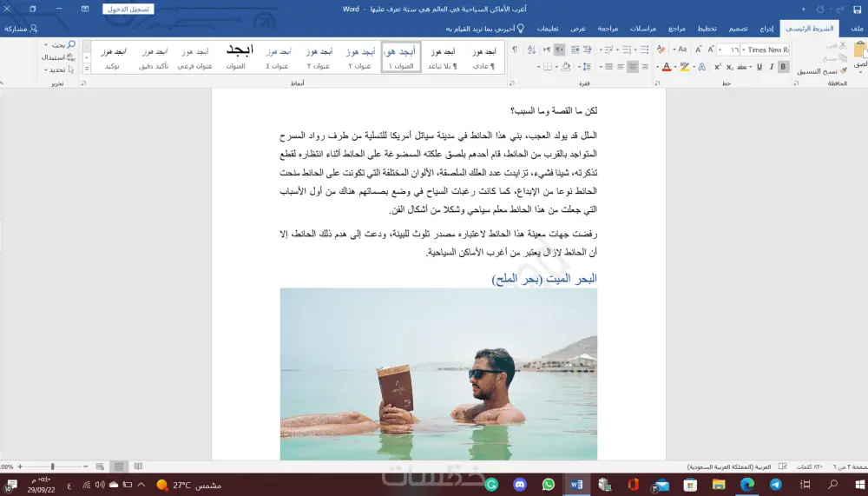Click the decrease indent icon
The width and height of the screenshot is (868, 496).
click(588, 50)
